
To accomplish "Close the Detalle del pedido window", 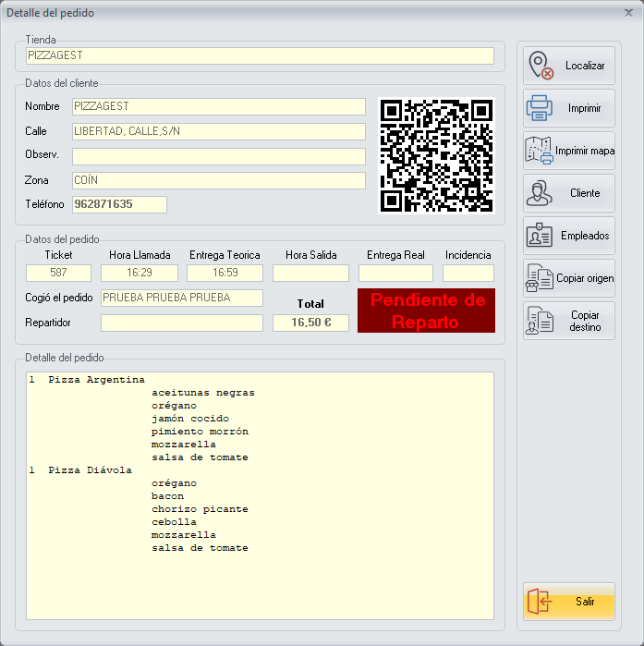I will pyautogui.click(x=628, y=13).
